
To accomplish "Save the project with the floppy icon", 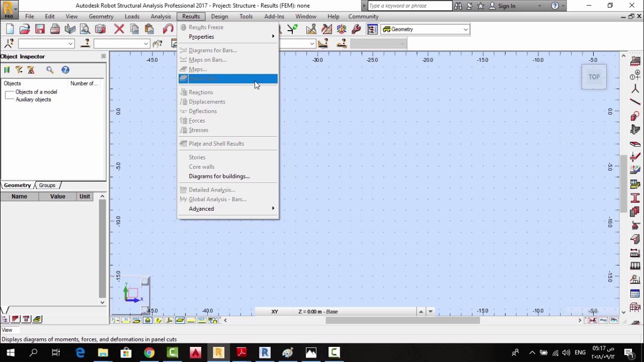I will (40, 29).
